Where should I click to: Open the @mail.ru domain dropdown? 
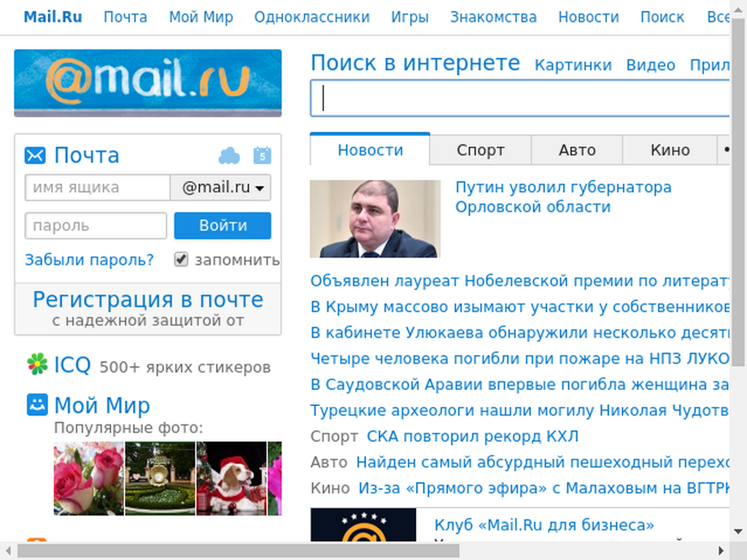(220, 187)
